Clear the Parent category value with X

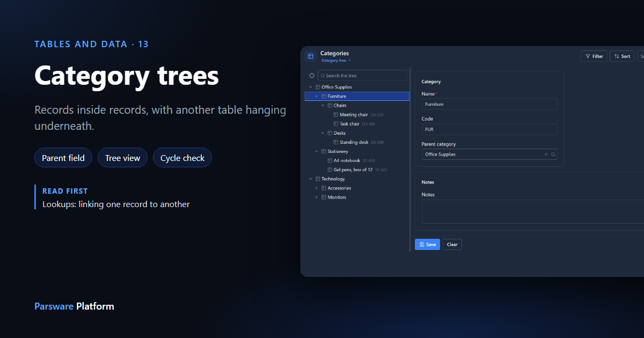point(546,155)
